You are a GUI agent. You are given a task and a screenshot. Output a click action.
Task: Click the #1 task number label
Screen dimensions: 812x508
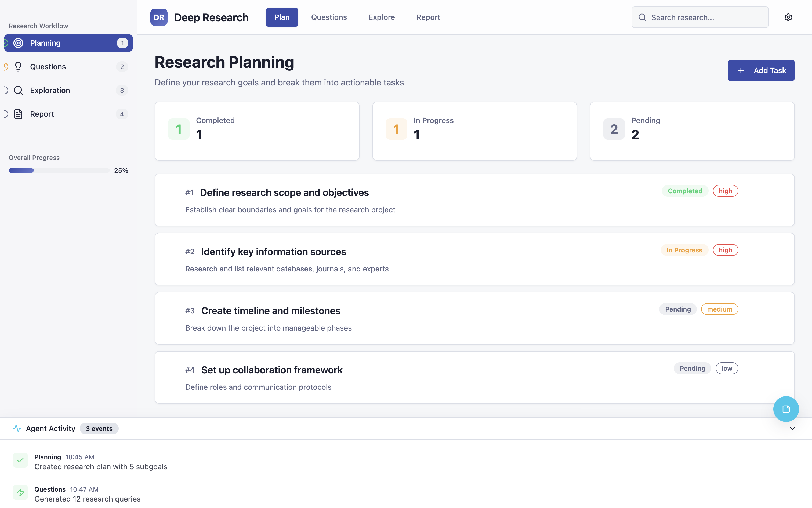189,192
